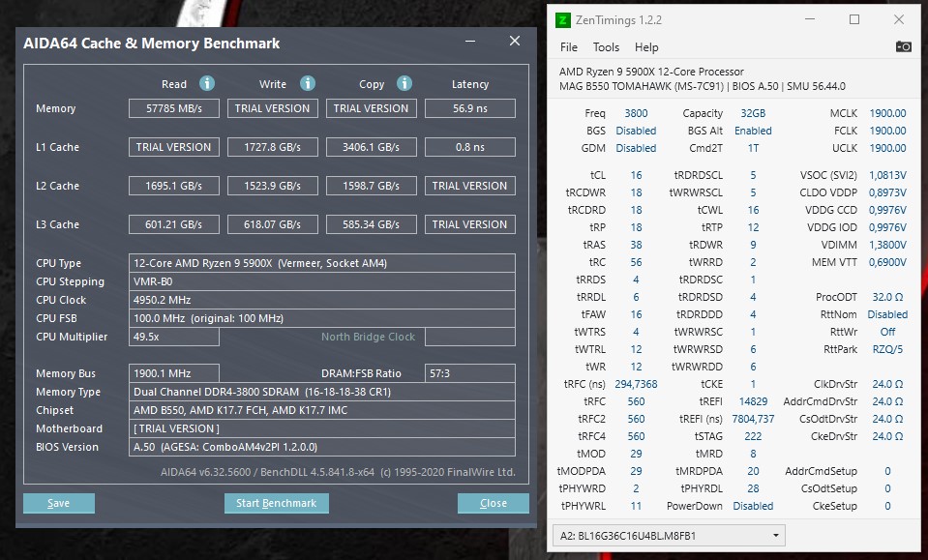Image resolution: width=928 pixels, height=560 pixels.
Task: Click the L2 Cache Read 1695.1 GB/s field
Action: (x=174, y=186)
